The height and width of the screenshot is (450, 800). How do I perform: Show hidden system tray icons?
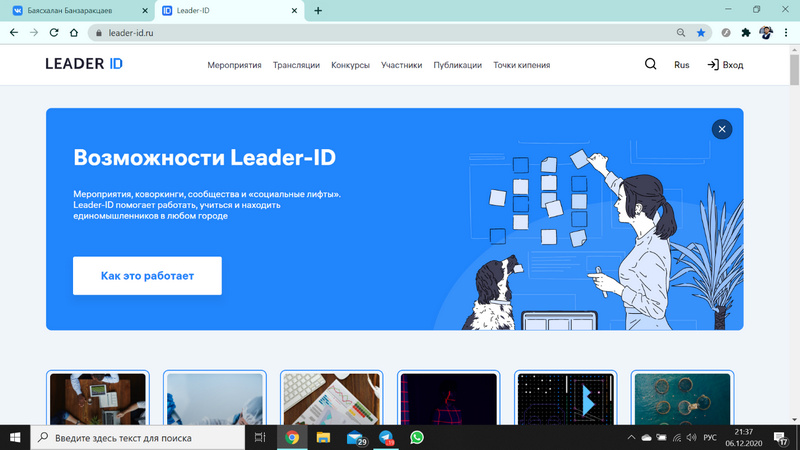[629, 437]
